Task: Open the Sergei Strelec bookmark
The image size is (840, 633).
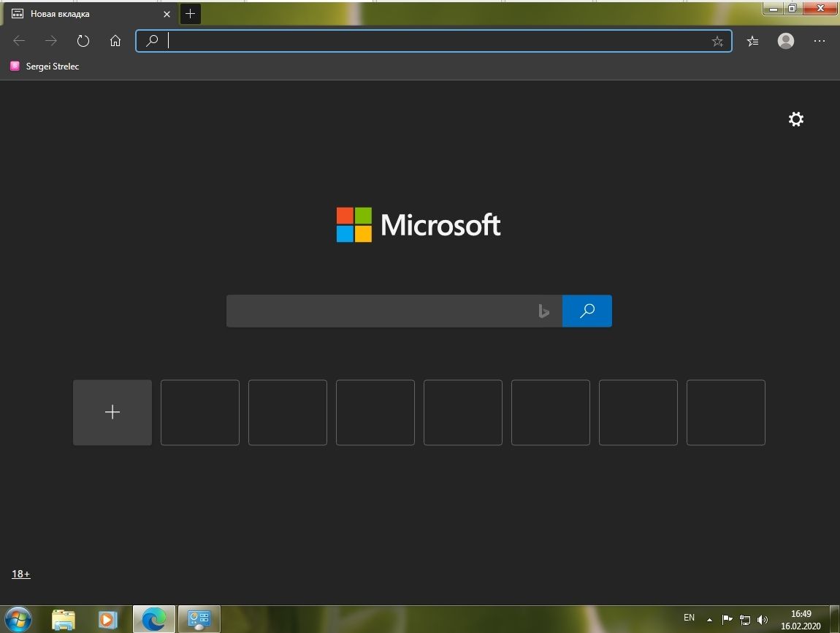Action: [x=45, y=67]
